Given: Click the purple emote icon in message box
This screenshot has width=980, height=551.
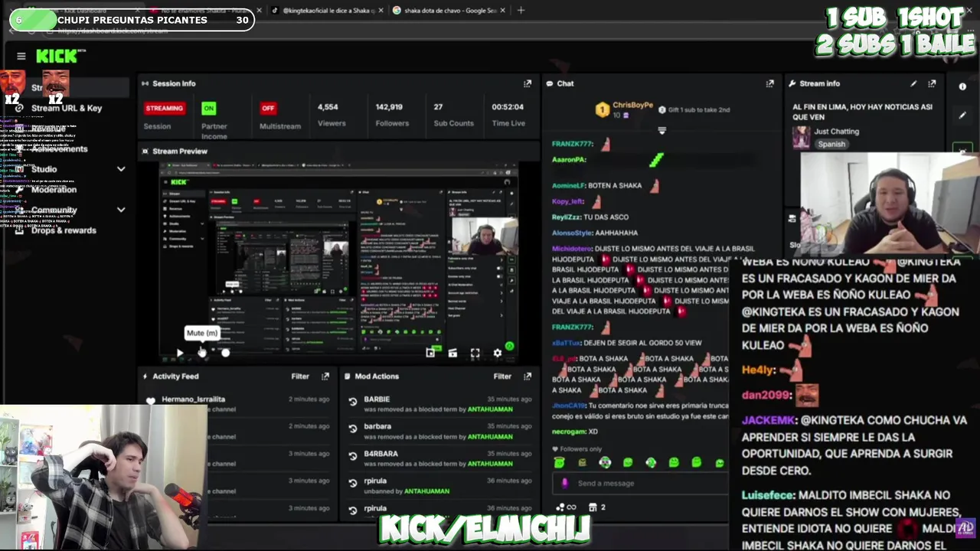Looking at the screenshot, I should tap(565, 483).
